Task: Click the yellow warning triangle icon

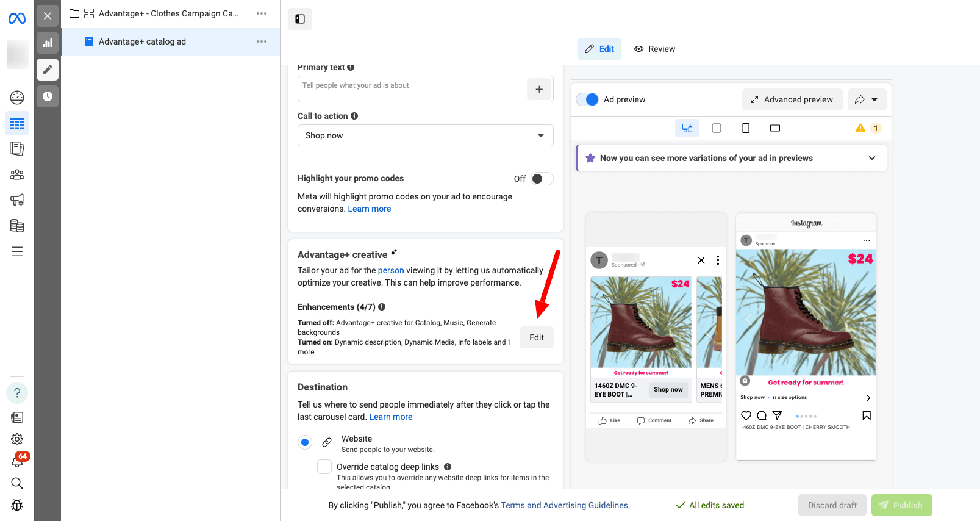Action: pos(860,128)
